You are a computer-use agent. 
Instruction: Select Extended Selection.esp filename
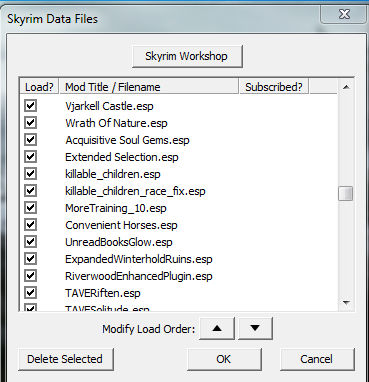click(122, 157)
